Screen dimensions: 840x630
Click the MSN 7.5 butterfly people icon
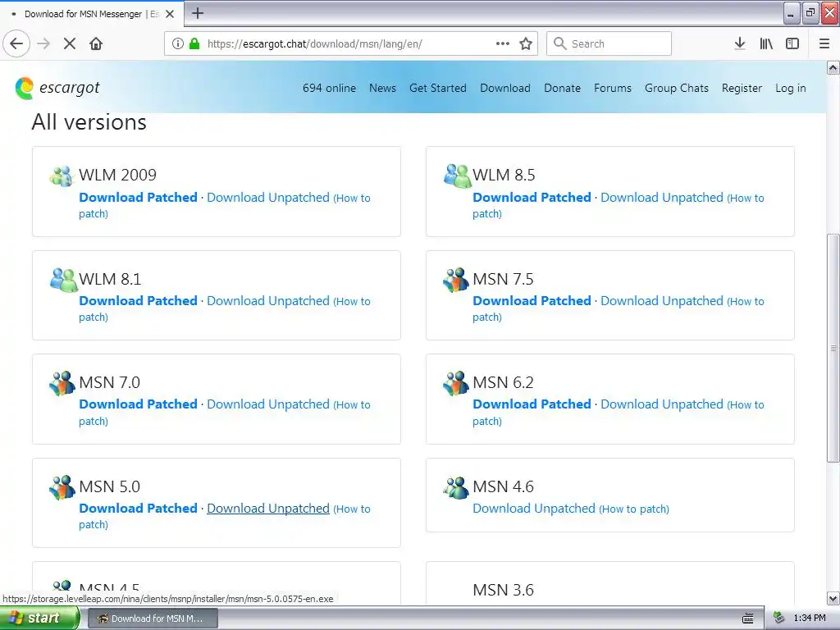click(456, 280)
